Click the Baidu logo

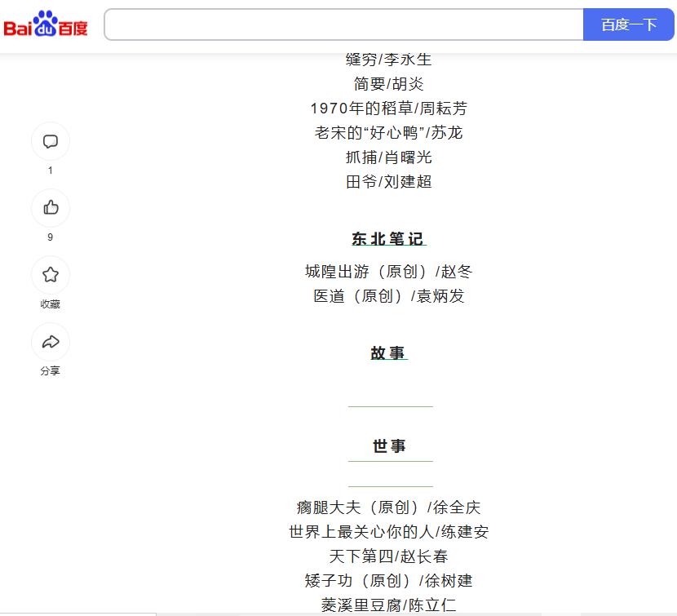[x=46, y=24]
